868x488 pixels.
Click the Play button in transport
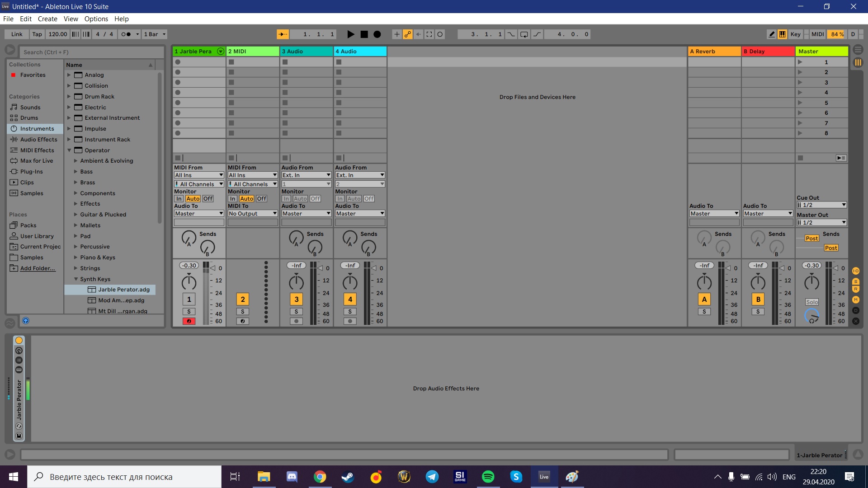coord(350,34)
